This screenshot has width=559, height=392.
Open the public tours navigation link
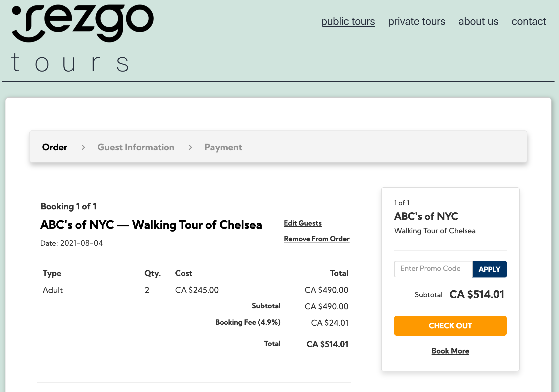[x=348, y=21]
